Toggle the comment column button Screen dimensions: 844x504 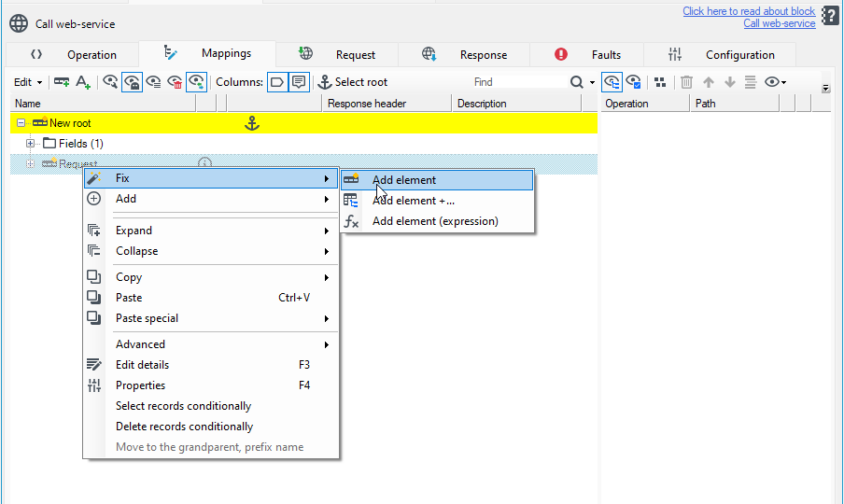coord(299,82)
